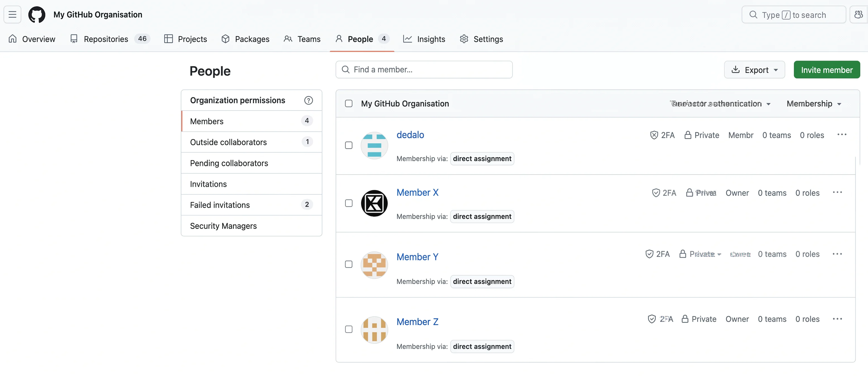Select Members in the permissions sidebar
Image resolution: width=868 pixels, height=376 pixels.
tap(251, 121)
